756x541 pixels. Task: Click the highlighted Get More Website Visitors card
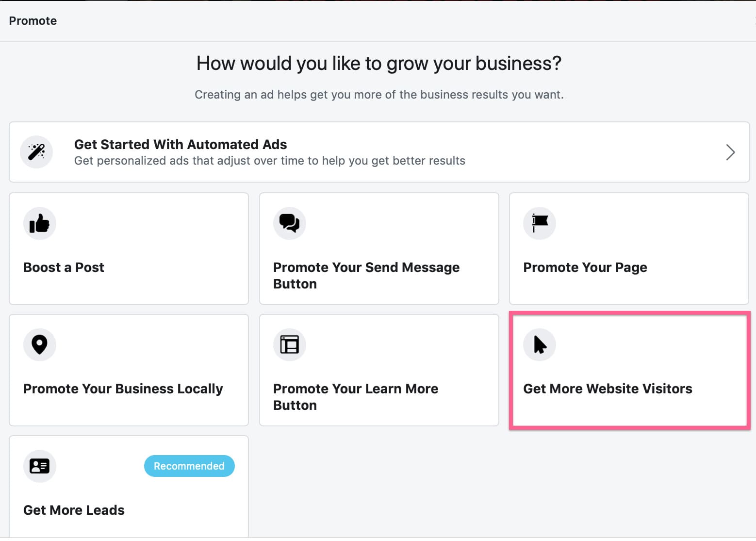629,370
